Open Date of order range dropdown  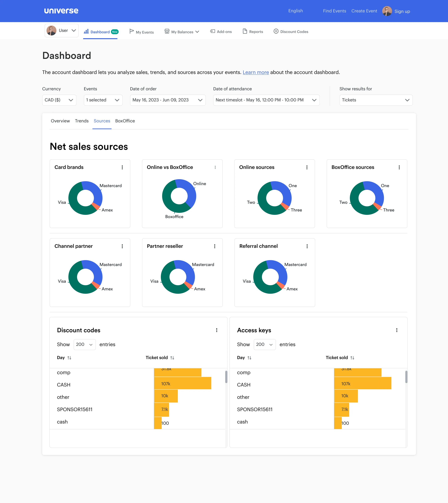coord(167,100)
